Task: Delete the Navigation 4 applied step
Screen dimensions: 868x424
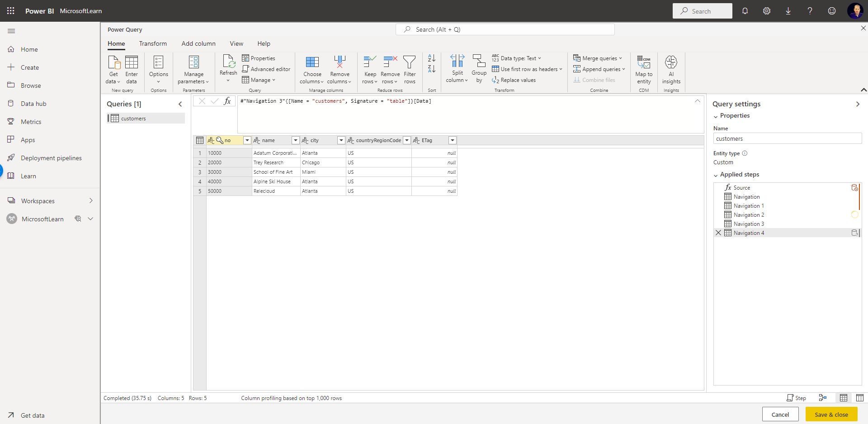Action: pos(718,233)
